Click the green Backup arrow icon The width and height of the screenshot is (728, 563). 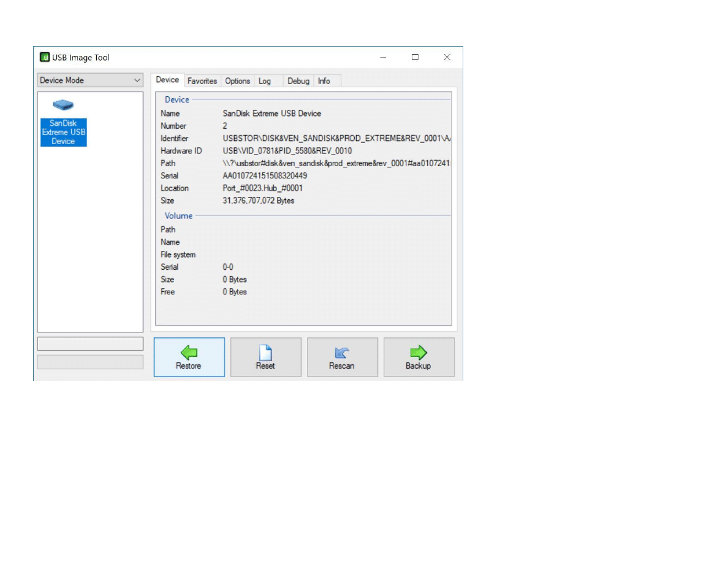419,352
